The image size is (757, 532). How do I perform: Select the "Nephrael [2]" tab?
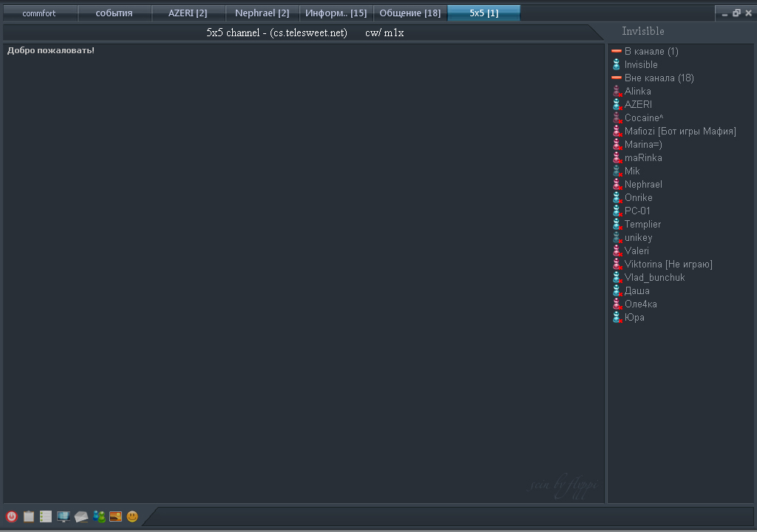click(262, 13)
